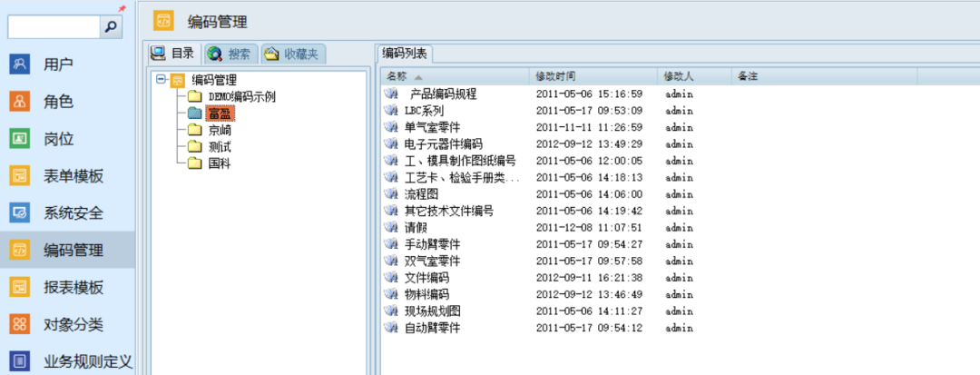This screenshot has width=980, height=375.
Task: Open 业务规则定义 in the sidebar
Action: 20,361
